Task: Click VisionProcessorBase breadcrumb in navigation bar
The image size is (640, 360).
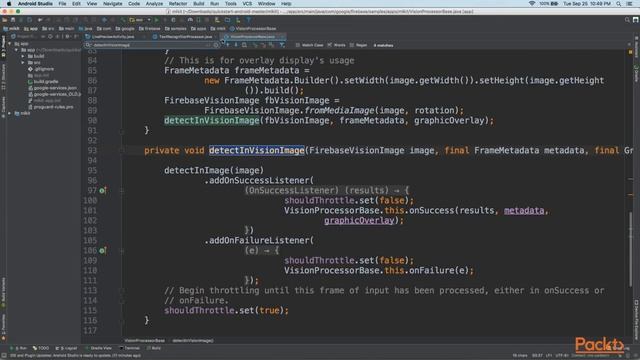Action: click(x=253, y=29)
